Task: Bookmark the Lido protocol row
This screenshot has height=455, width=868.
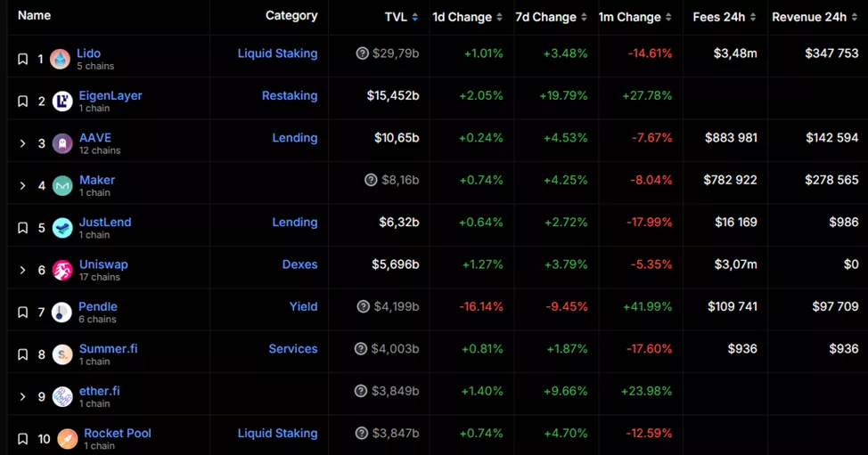Action: tap(23, 60)
